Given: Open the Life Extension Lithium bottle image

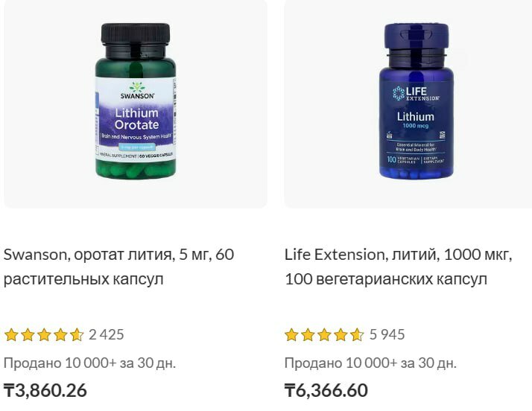Looking at the screenshot, I should [416, 101].
